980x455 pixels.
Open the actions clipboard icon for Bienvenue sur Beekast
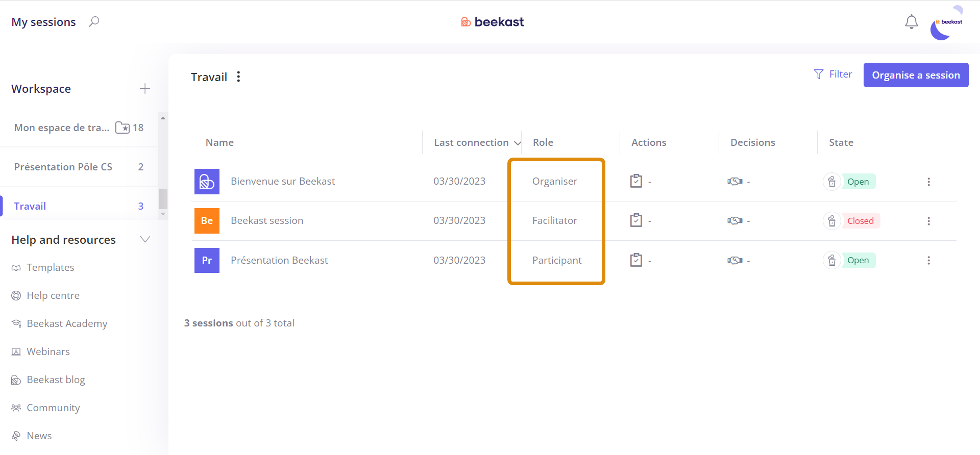pyautogui.click(x=636, y=181)
